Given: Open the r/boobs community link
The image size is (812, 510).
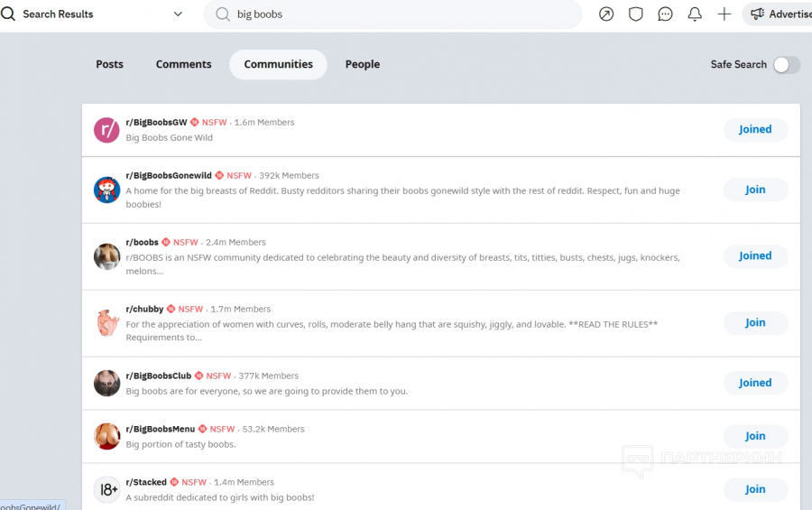Looking at the screenshot, I should (x=142, y=242).
